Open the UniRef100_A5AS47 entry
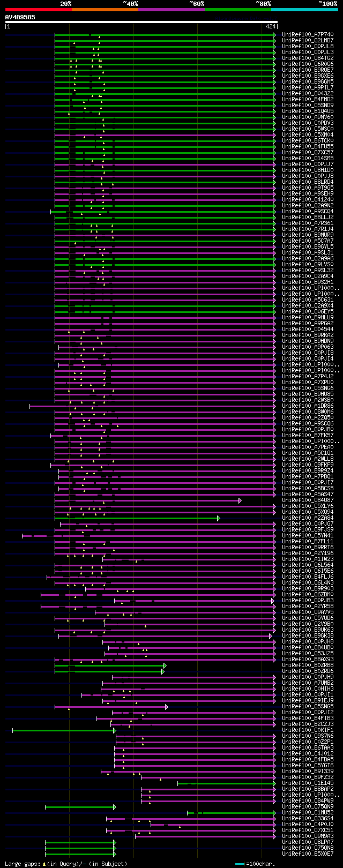 (x=308, y=494)
